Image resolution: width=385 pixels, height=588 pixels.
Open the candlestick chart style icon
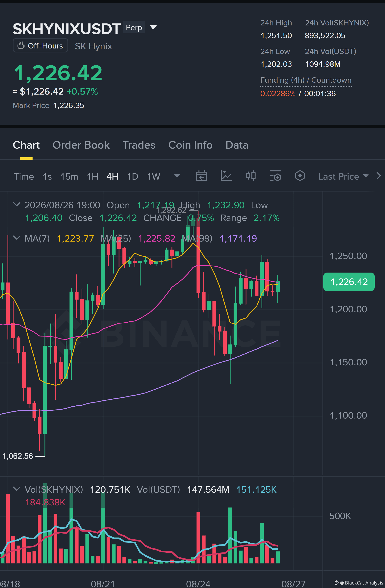[x=251, y=176]
